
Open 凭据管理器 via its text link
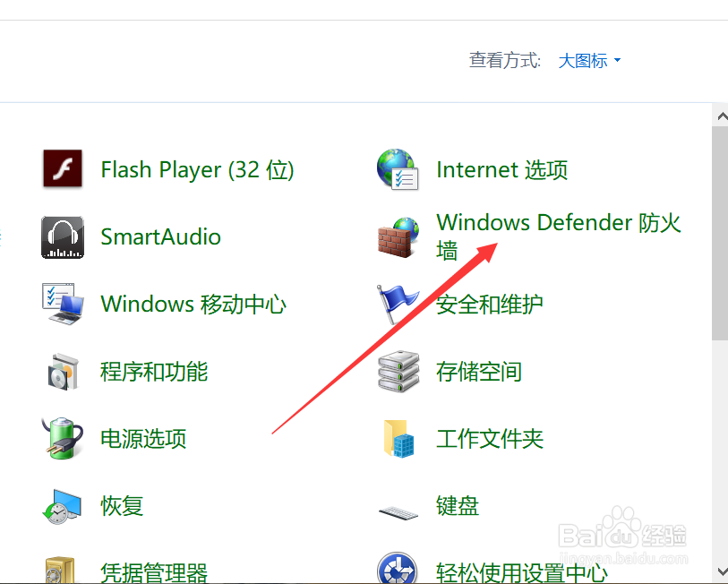tap(153, 572)
